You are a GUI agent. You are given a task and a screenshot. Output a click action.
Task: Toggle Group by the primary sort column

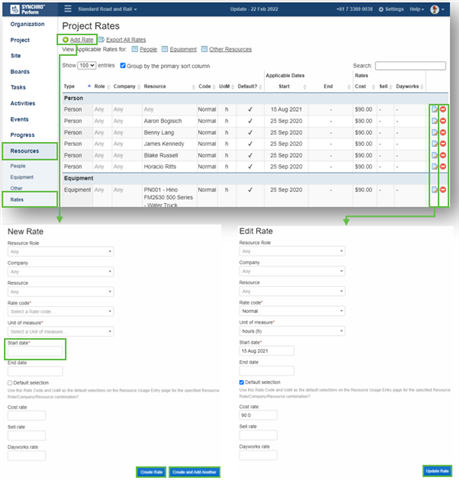tap(123, 66)
